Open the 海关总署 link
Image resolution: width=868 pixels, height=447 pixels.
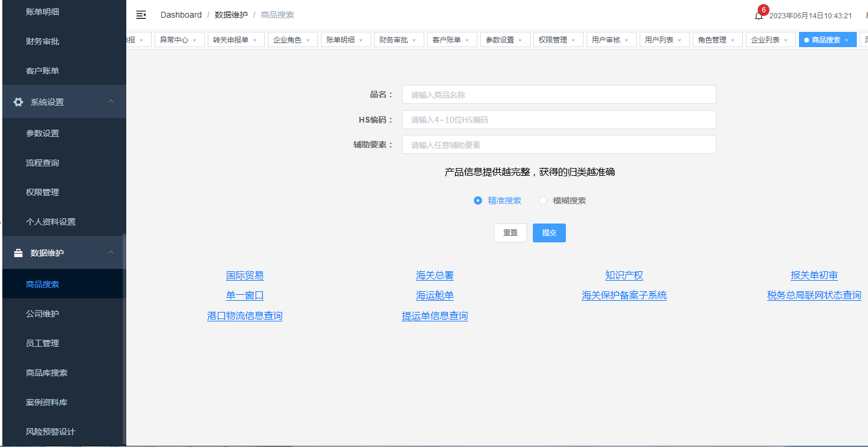coord(435,275)
